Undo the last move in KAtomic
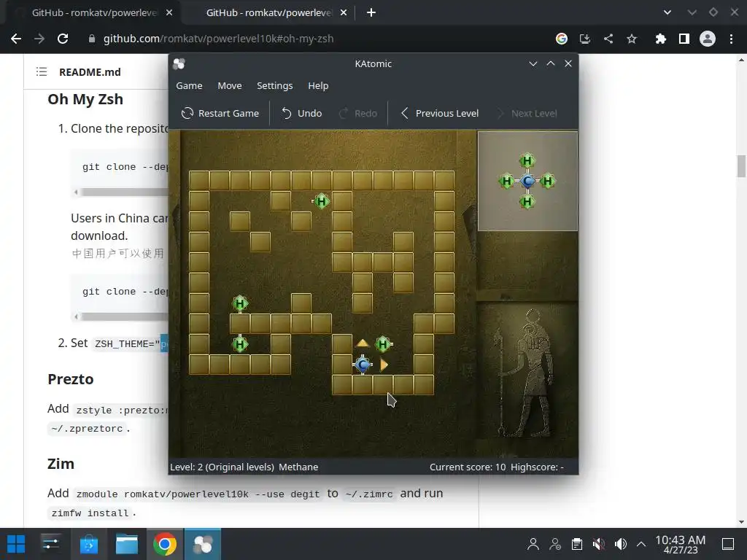 pos(301,113)
